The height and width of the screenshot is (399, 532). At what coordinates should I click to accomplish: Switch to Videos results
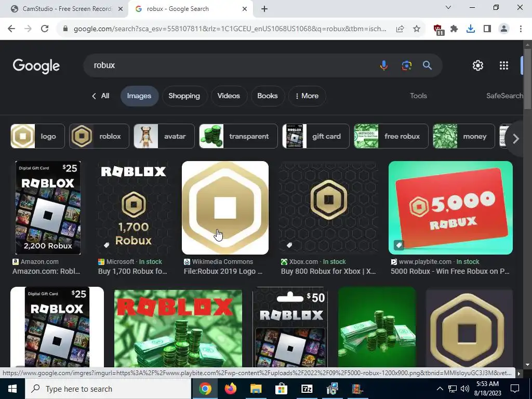click(229, 96)
